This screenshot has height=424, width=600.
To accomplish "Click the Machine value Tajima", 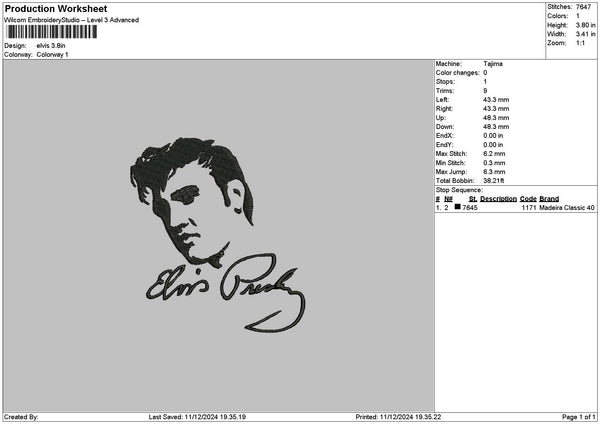I will [x=493, y=64].
